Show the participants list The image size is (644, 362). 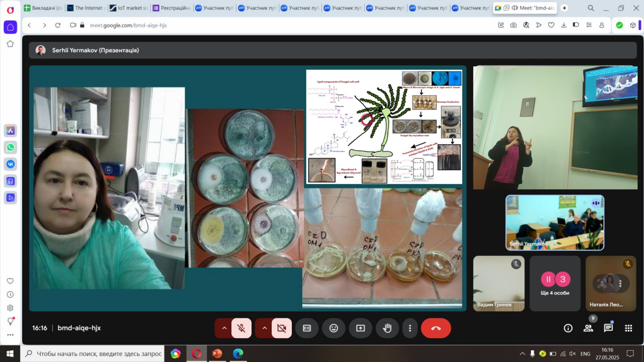tap(588, 328)
